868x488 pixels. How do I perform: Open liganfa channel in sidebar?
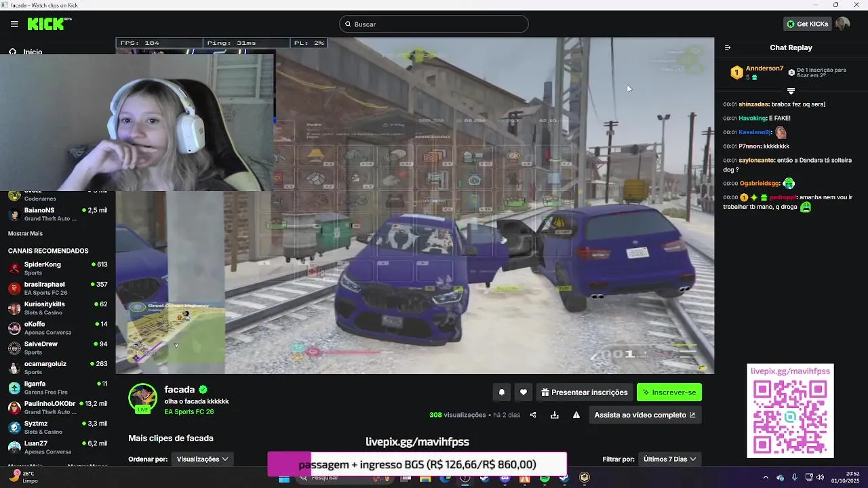tap(58, 387)
